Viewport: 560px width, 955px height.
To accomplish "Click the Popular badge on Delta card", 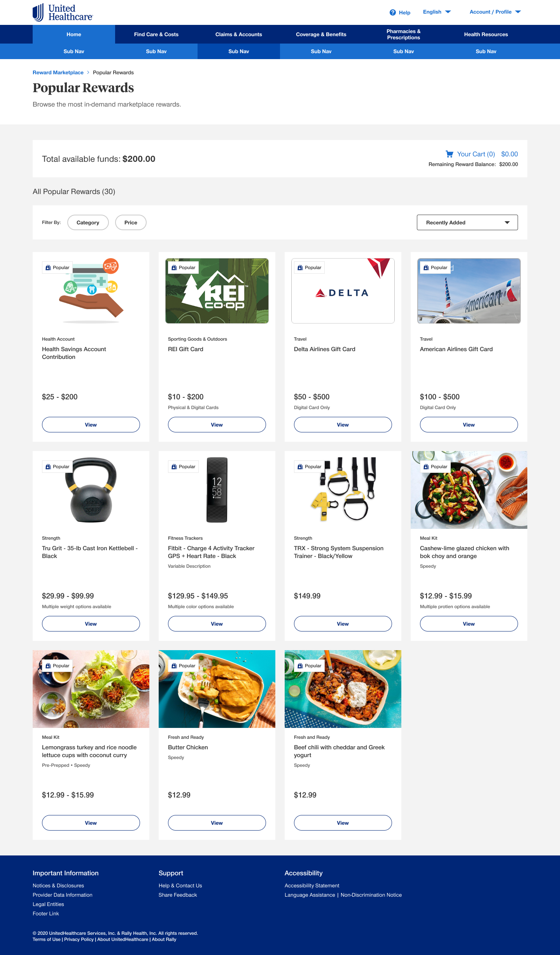I will pyautogui.click(x=309, y=268).
